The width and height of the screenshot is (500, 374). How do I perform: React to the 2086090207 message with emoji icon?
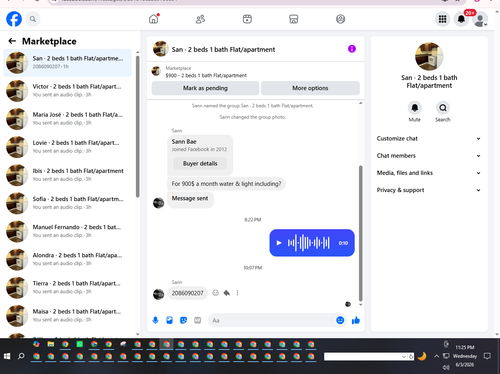click(216, 293)
